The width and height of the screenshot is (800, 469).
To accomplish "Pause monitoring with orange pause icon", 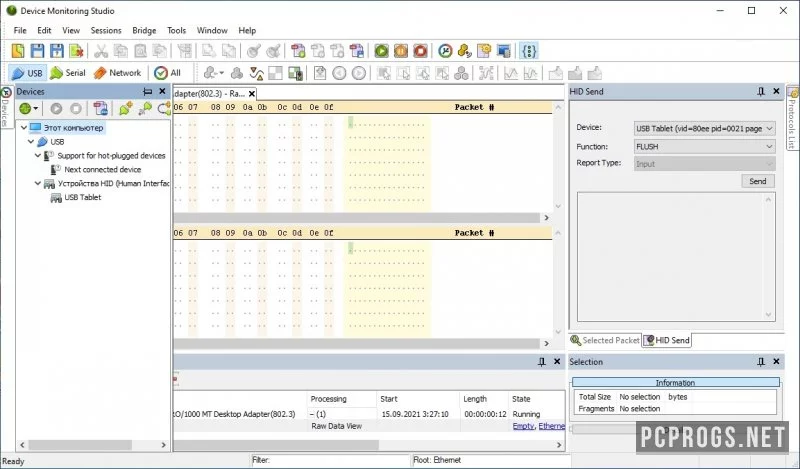I will [401, 51].
